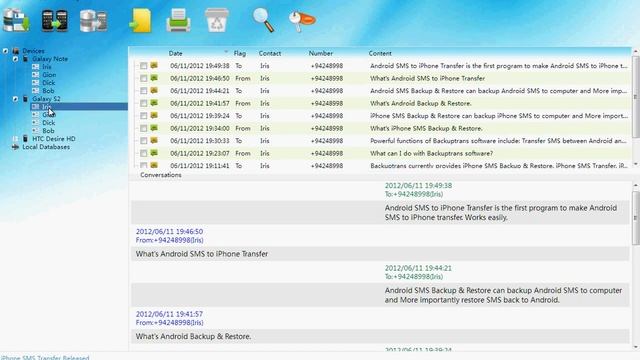The width and height of the screenshot is (640, 360).
Task: Click the magnifying glass search icon
Action: click(263, 20)
